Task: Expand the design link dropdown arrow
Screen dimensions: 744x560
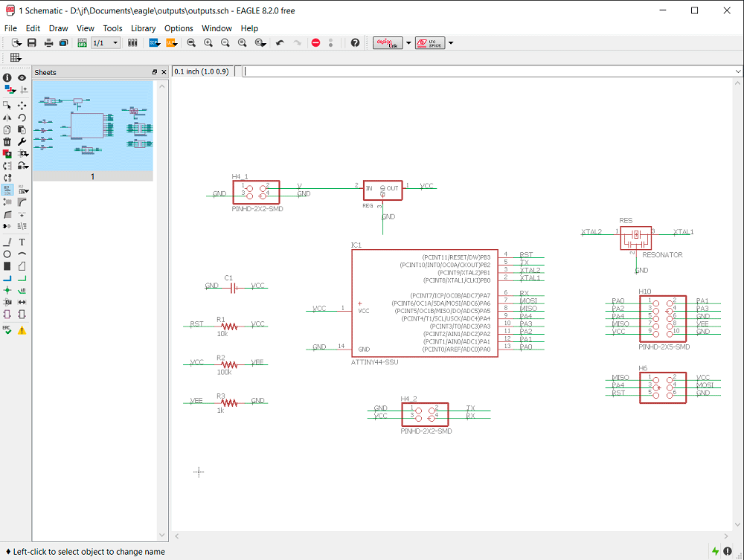Action: 408,42
